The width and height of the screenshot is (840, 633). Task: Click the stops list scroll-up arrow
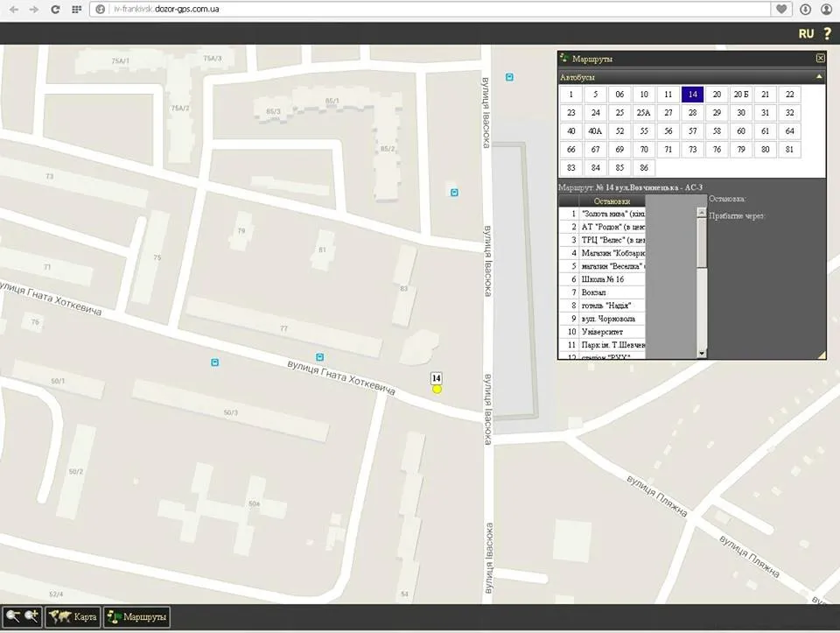(x=701, y=213)
